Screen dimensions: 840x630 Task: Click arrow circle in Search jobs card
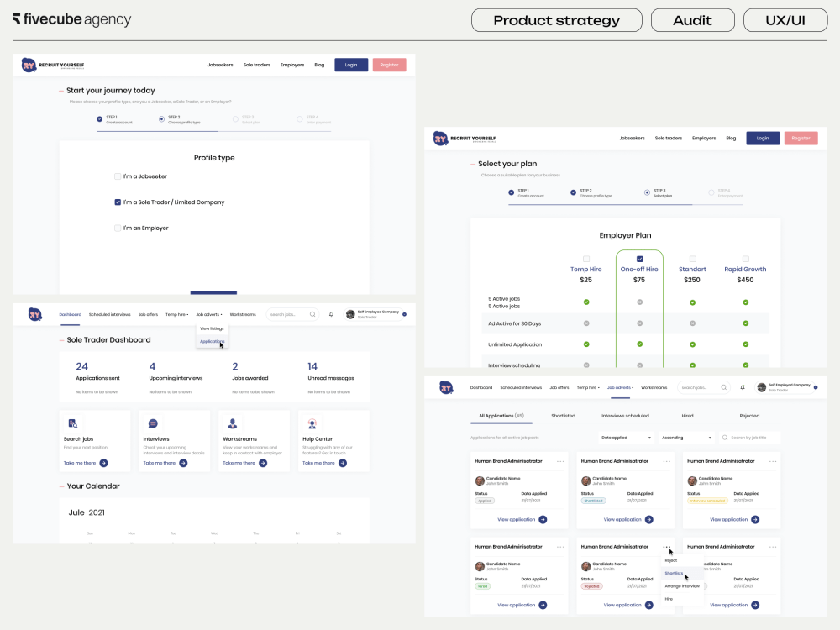(103, 463)
